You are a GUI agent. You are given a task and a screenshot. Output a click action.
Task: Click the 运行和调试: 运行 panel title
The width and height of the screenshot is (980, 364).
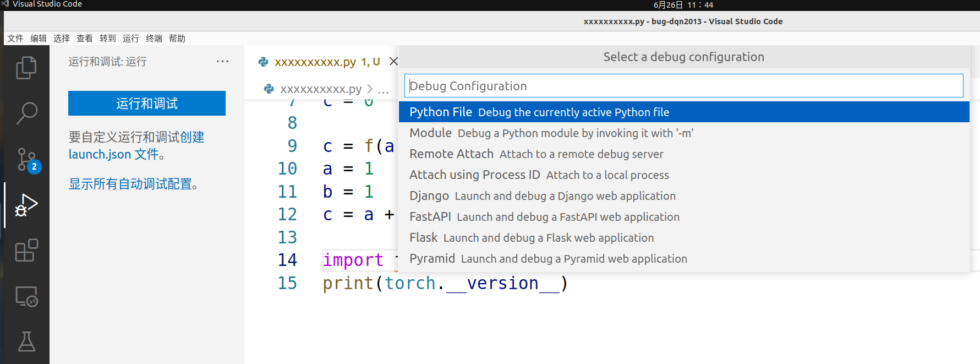[x=107, y=62]
